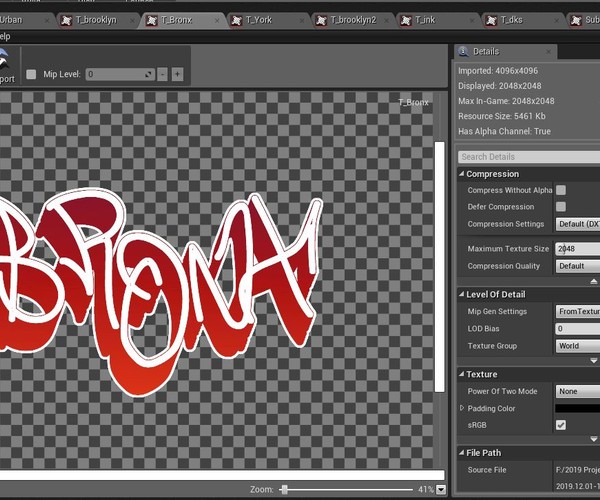Click the Resource Size 5461 Kb text
The width and height of the screenshot is (600, 500).
(x=502, y=116)
